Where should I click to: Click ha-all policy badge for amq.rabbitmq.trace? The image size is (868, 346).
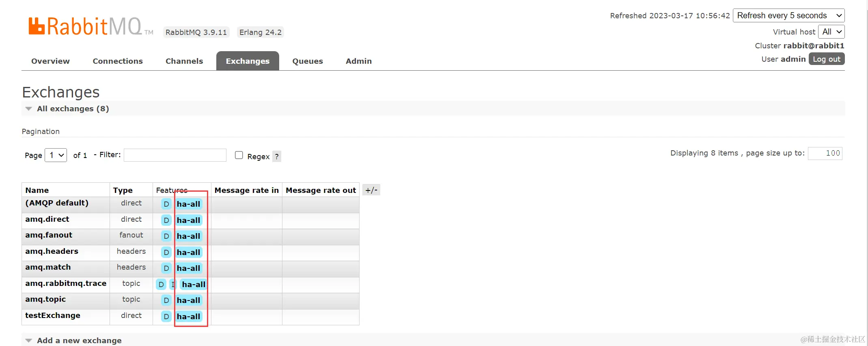point(194,284)
